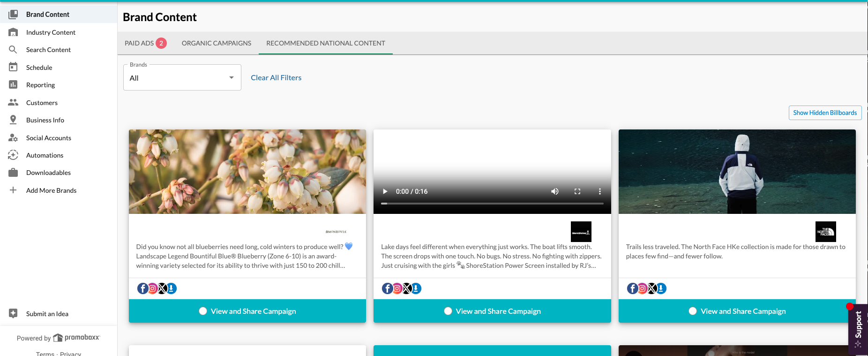View and Share ShoreStation campaign
The width and height of the screenshot is (868, 356).
click(x=492, y=311)
